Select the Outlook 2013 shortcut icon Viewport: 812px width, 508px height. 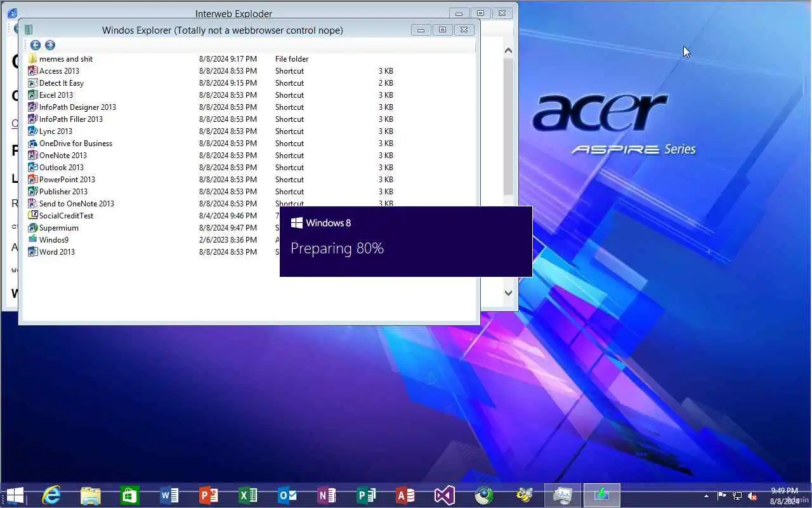[33, 168]
